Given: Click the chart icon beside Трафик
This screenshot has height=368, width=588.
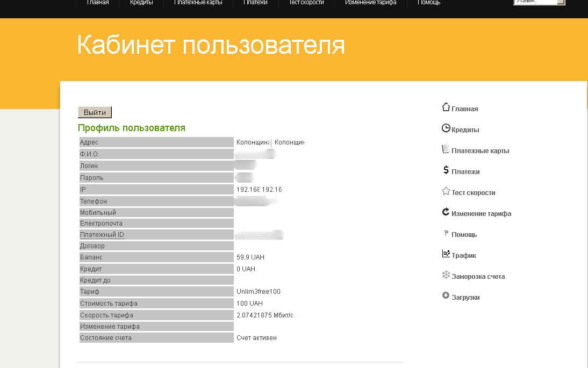Looking at the screenshot, I should 446,254.
